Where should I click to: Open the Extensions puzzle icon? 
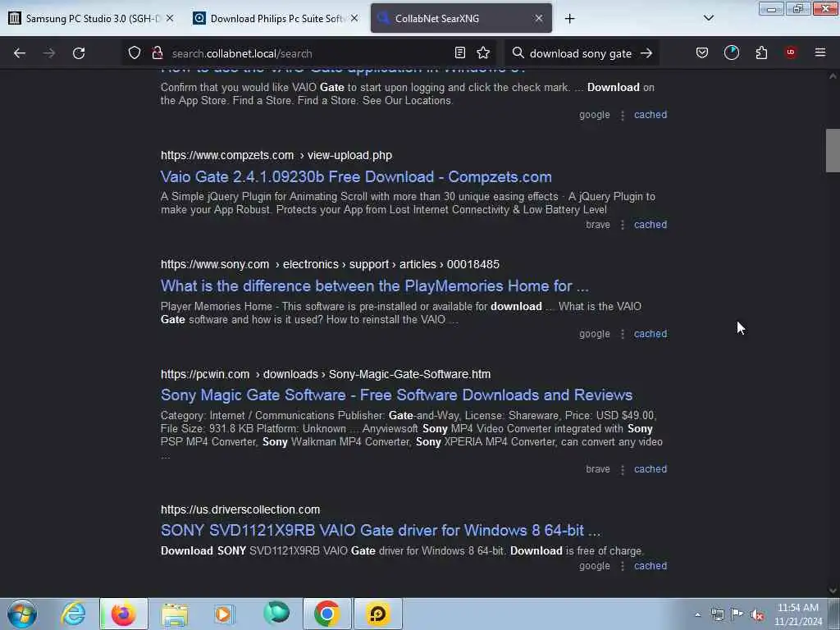click(x=761, y=52)
